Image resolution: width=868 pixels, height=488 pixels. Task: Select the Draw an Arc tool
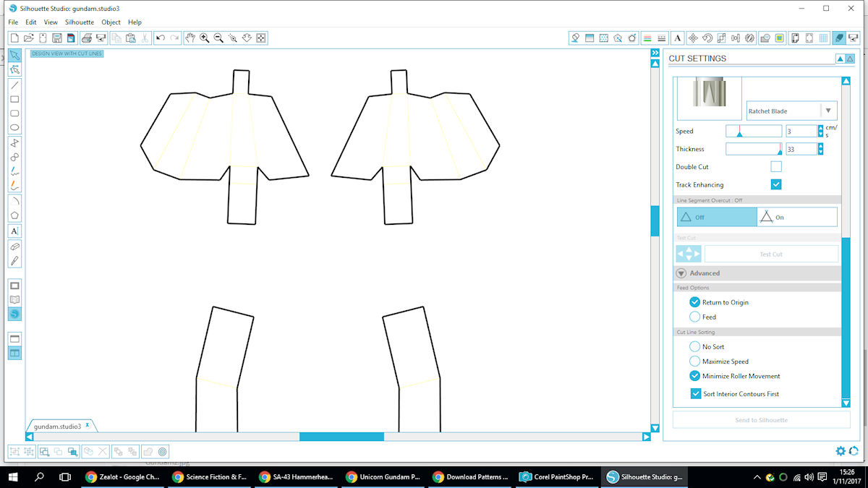(x=14, y=201)
